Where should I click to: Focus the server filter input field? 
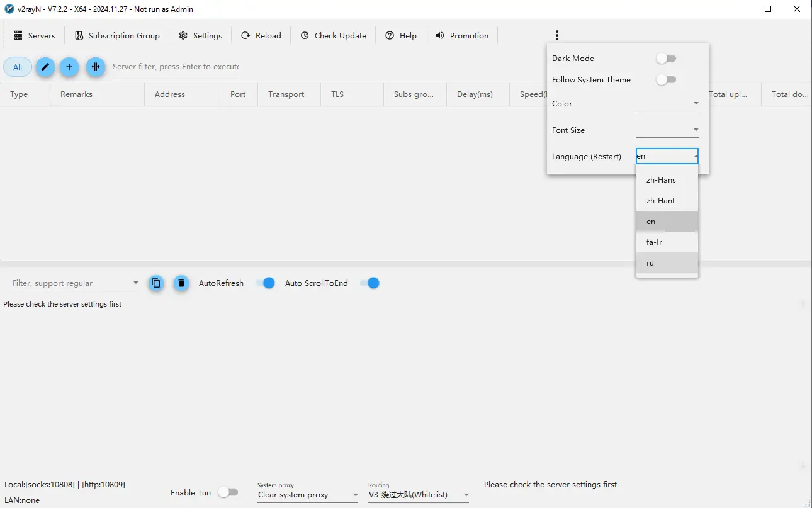(x=176, y=67)
